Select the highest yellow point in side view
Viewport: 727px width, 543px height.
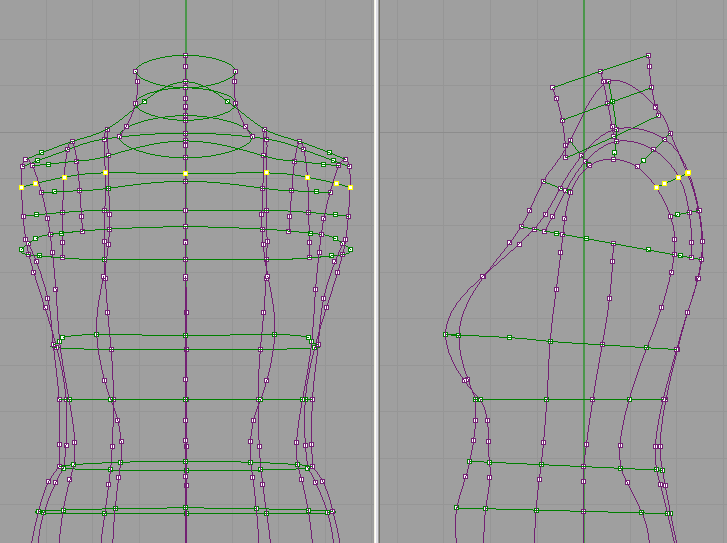[x=688, y=172]
